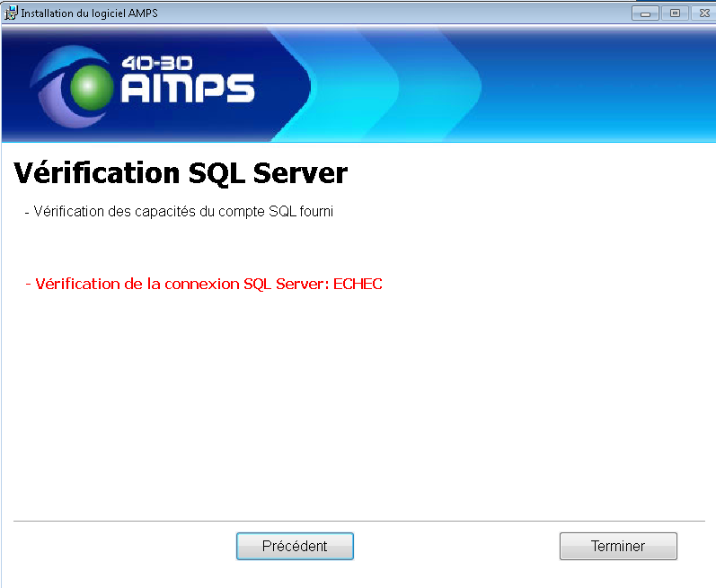
Task: Close the AMPS installer window
Action: click(703, 13)
